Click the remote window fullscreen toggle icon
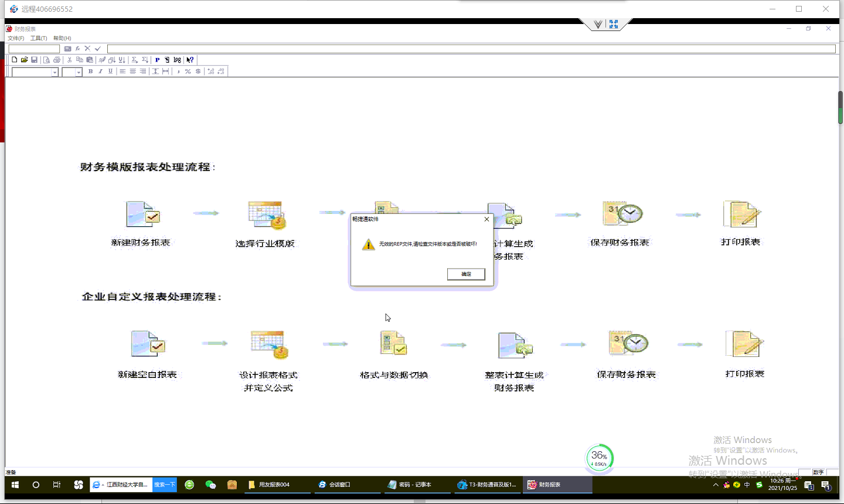This screenshot has width=844, height=504. tap(614, 24)
